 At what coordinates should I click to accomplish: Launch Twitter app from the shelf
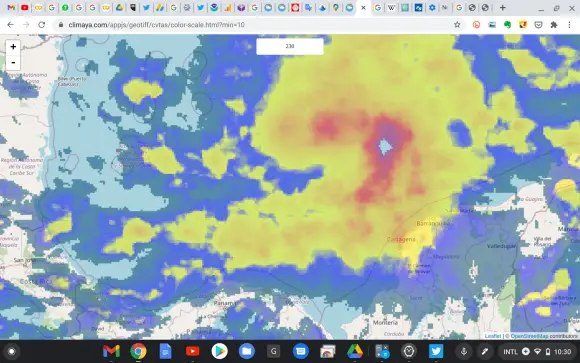click(436, 351)
